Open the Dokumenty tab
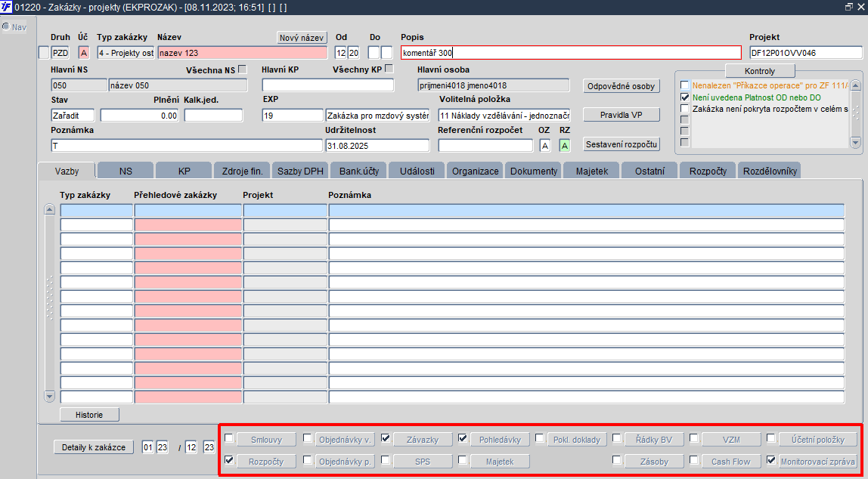 pyautogui.click(x=534, y=171)
